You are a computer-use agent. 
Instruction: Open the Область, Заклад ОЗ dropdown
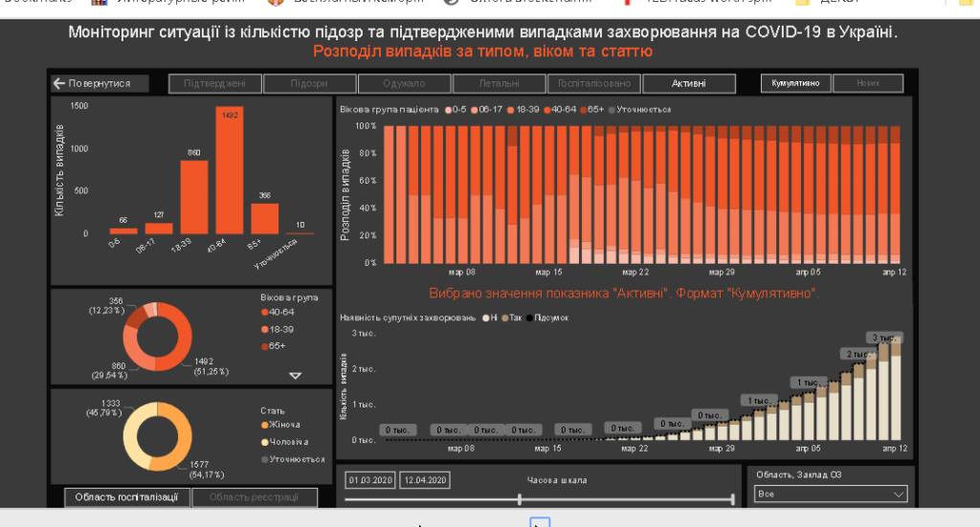click(x=831, y=494)
